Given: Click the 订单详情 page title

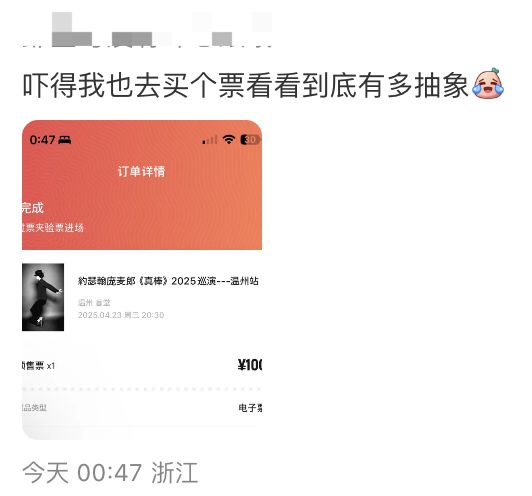Looking at the screenshot, I should click(141, 171).
